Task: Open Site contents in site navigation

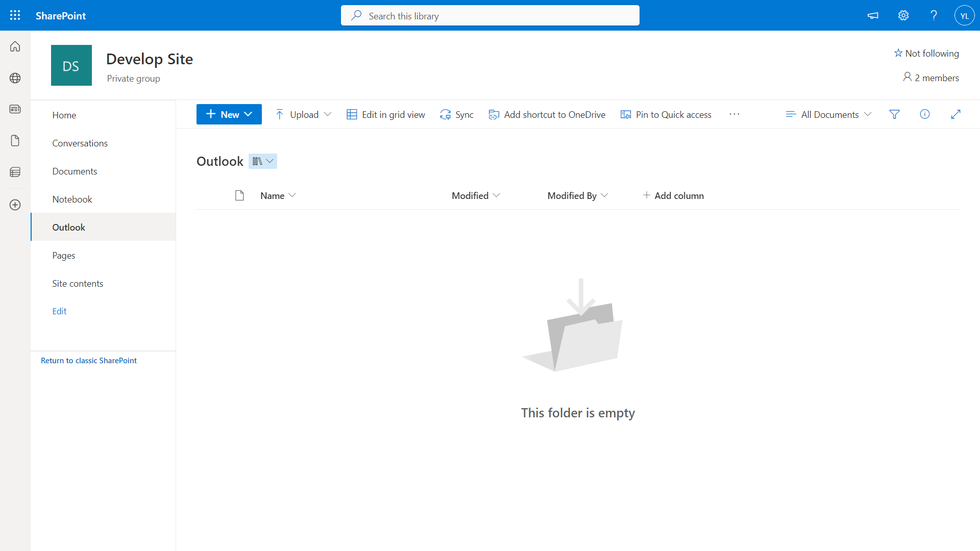Action: pyautogui.click(x=104, y=283)
